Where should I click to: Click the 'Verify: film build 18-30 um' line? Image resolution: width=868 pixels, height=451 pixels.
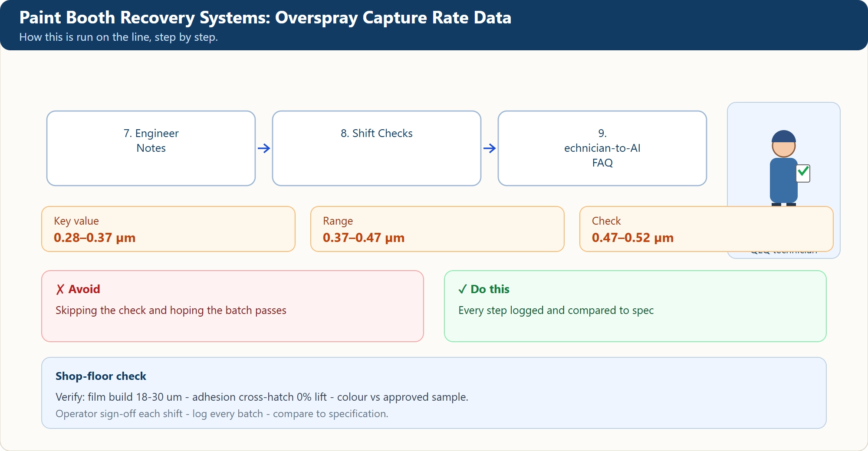click(x=262, y=397)
